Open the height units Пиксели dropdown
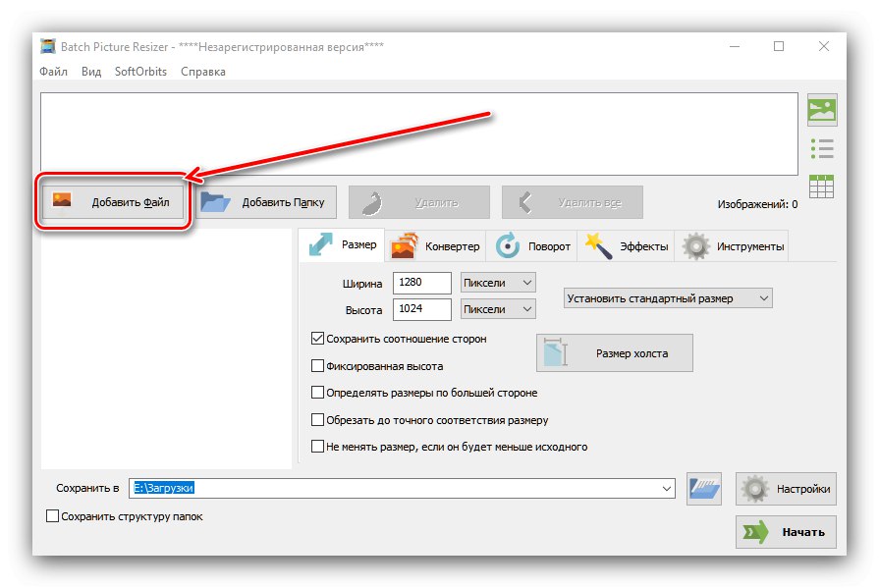The height and width of the screenshot is (588, 879). point(498,309)
